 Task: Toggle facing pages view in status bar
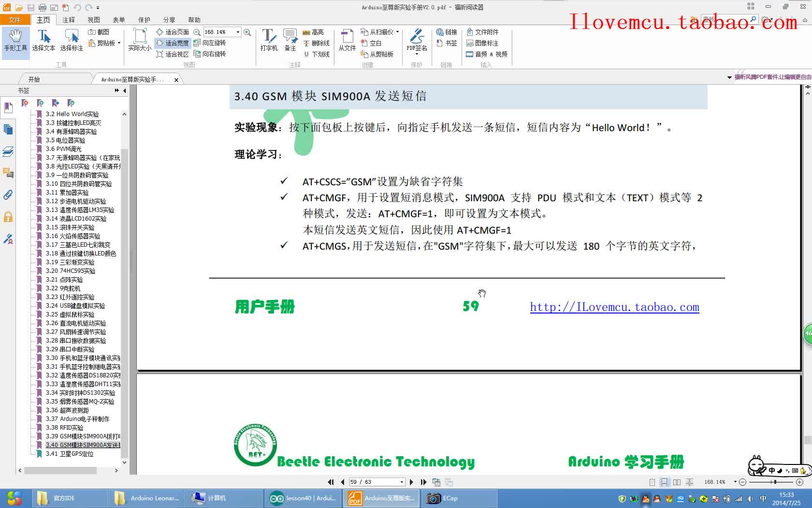(x=677, y=482)
